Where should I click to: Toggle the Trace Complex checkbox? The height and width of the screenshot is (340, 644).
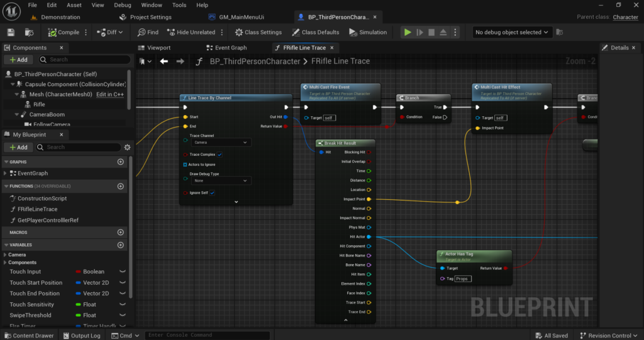pyautogui.click(x=219, y=155)
